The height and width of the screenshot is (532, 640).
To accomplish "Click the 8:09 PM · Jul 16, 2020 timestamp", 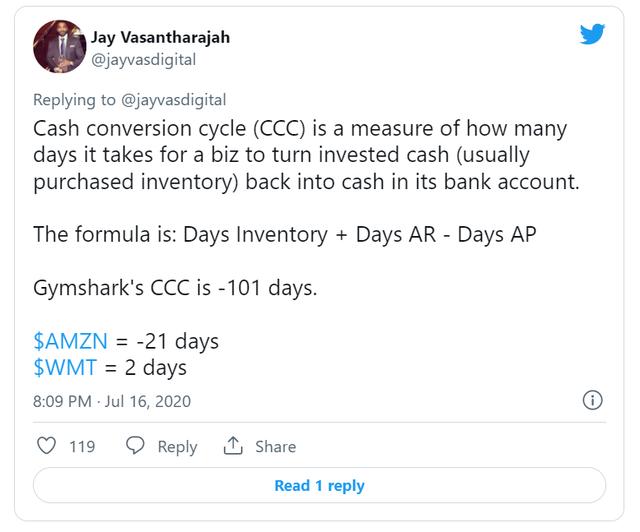I will tap(112, 401).
